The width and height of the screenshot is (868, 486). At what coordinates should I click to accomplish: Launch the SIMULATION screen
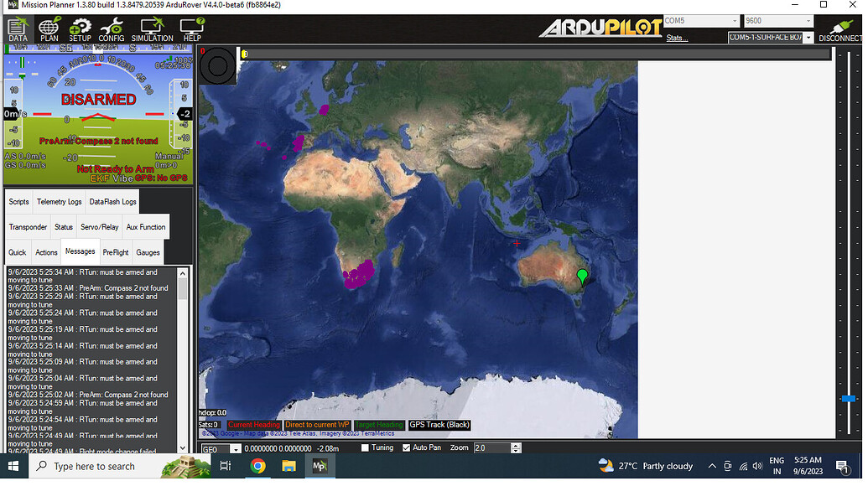[152, 29]
